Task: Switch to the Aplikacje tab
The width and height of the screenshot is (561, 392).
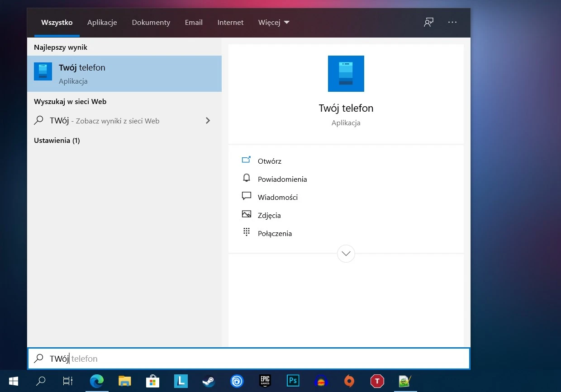Action: [102, 22]
